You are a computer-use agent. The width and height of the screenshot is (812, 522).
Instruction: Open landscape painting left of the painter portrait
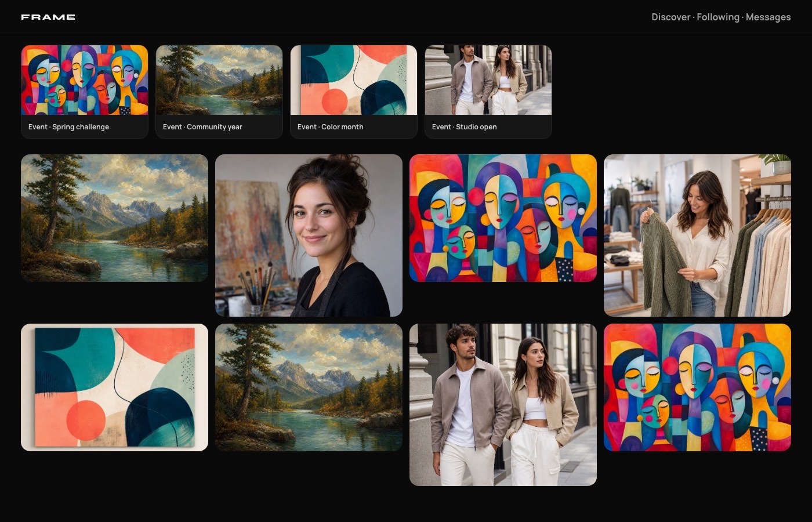[x=114, y=218]
